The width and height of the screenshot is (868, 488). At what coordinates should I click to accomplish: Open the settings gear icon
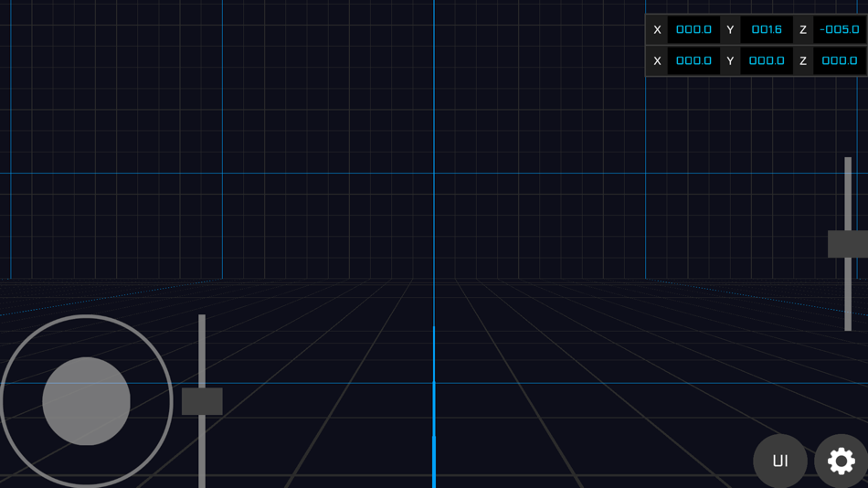(841, 461)
